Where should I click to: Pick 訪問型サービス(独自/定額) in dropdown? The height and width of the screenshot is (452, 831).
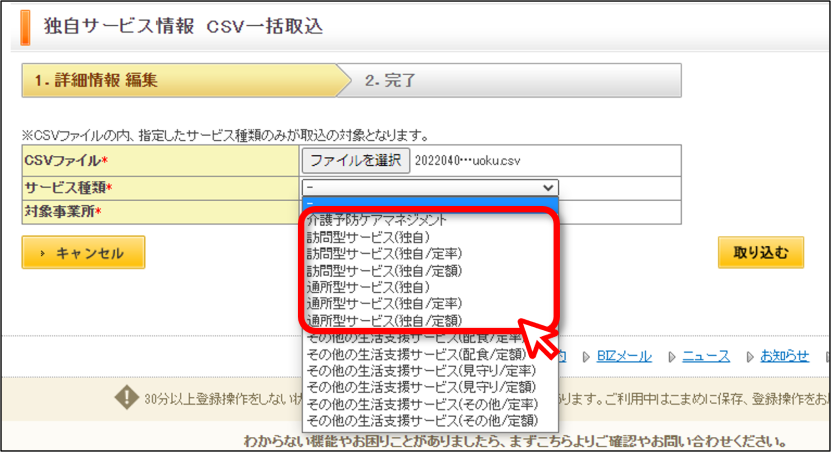(384, 271)
